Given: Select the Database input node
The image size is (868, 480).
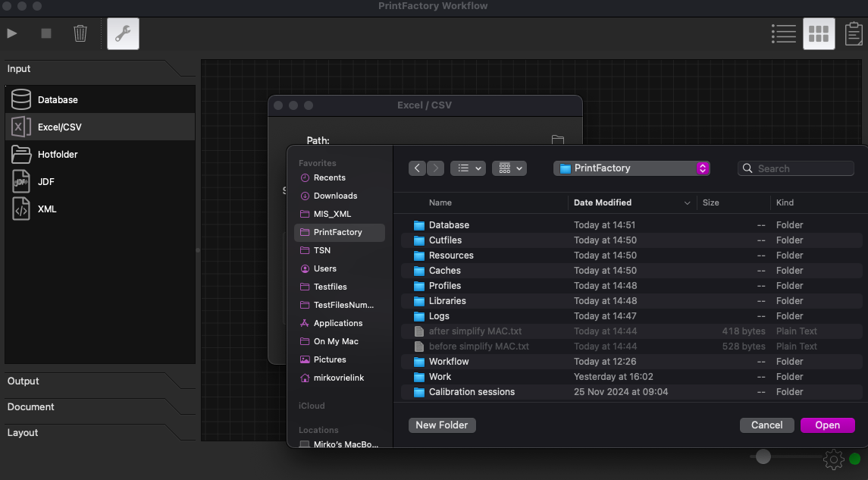Looking at the screenshot, I should click(x=100, y=99).
